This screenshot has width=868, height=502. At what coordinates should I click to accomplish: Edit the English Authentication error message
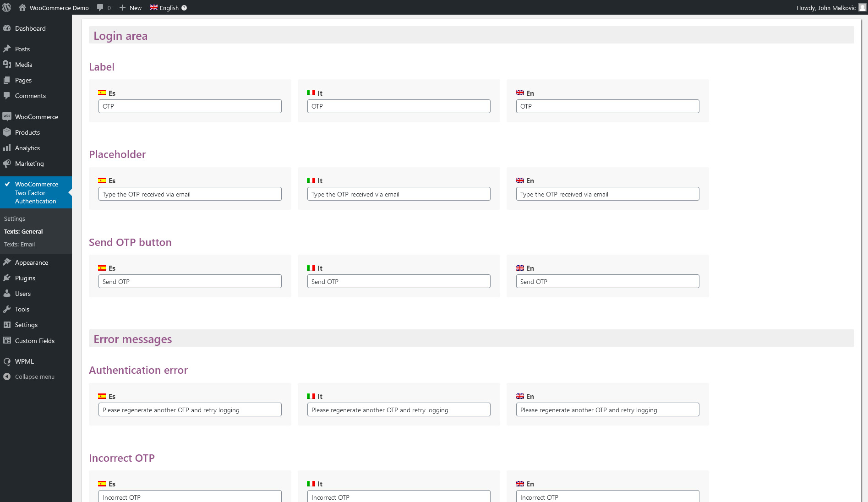(607, 410)
